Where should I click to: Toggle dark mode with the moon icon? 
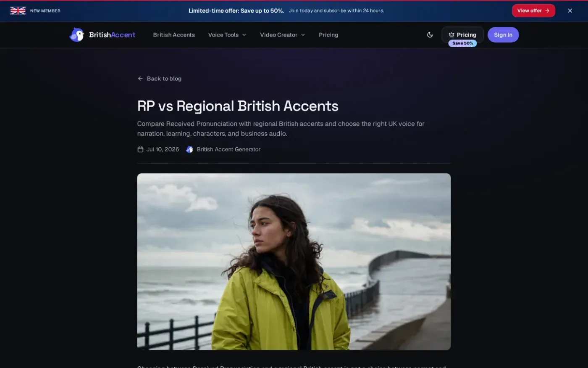(430, 35)
